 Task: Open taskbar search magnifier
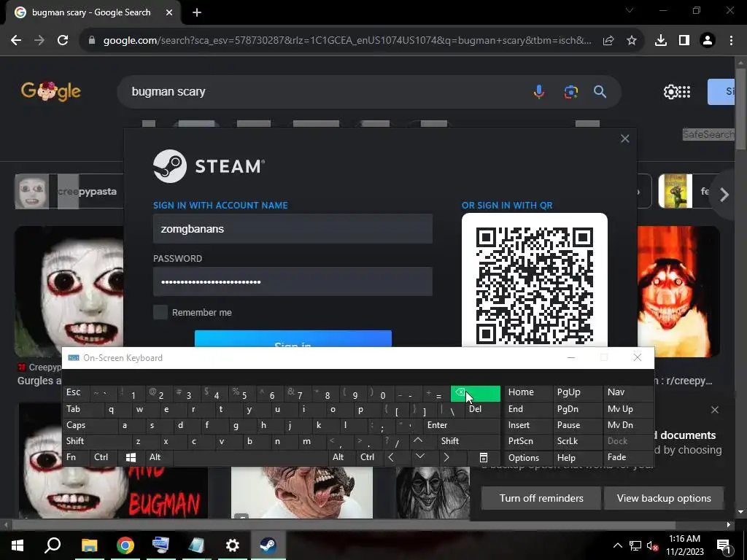(53, 545)
